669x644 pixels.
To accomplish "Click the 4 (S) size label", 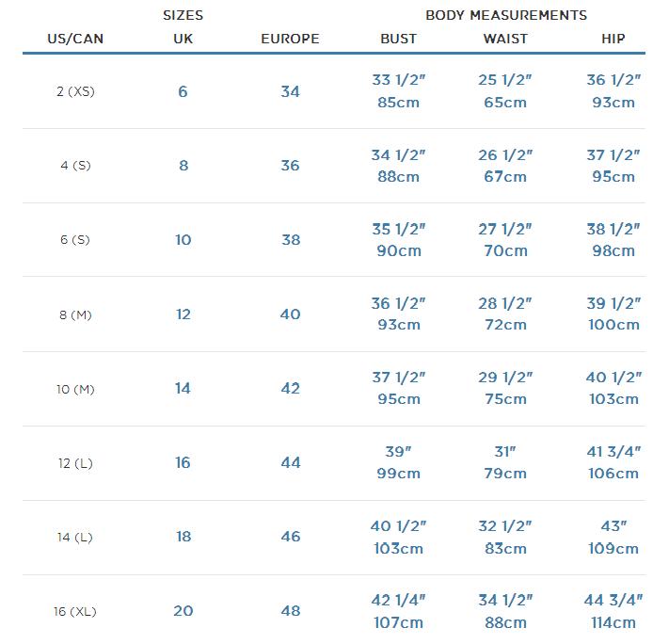I will coord(75,166).
